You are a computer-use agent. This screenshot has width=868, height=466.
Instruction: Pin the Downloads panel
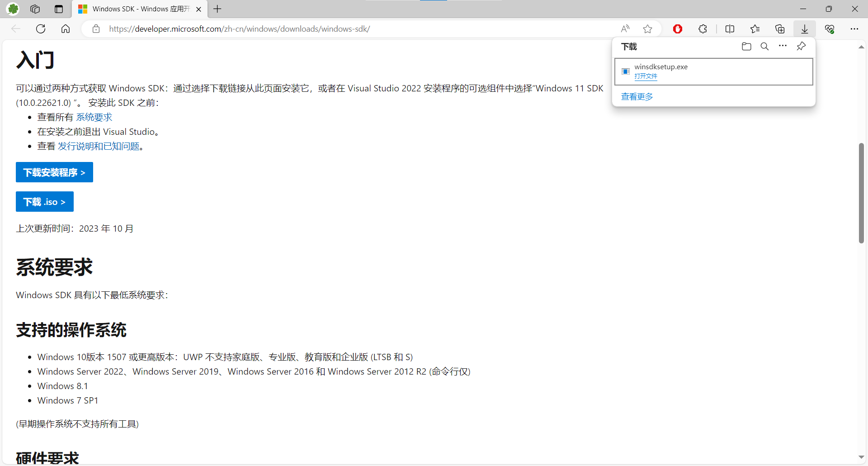click(801, 46)
